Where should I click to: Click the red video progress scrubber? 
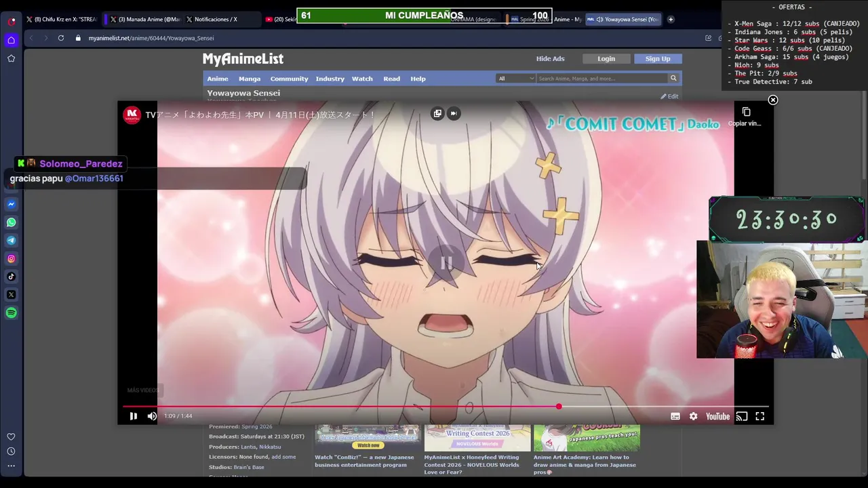tap(559, 407)
